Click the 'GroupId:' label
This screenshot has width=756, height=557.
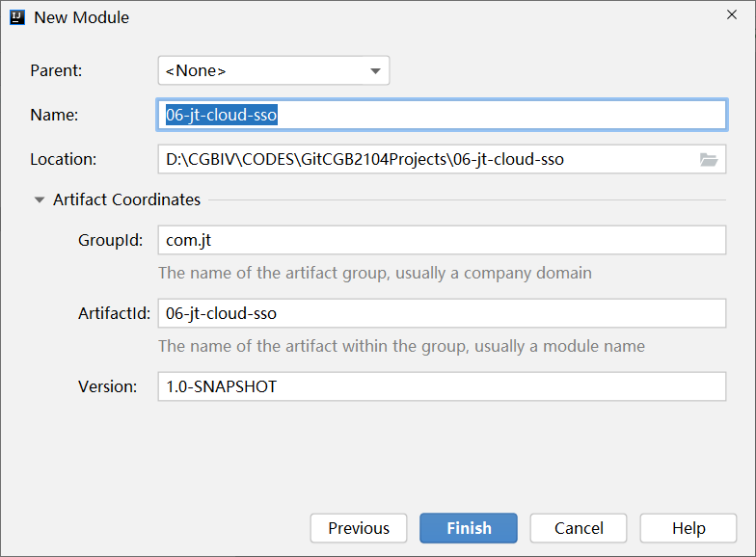point(110,240)
